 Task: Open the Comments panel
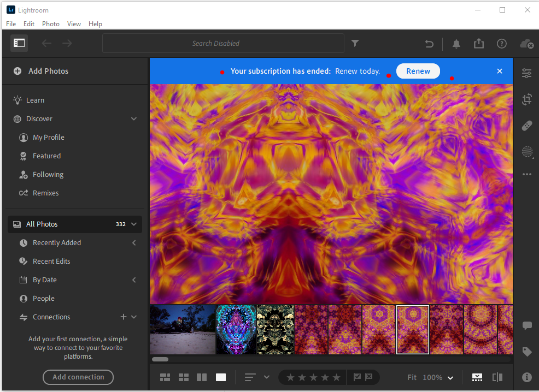coord(526,325)
